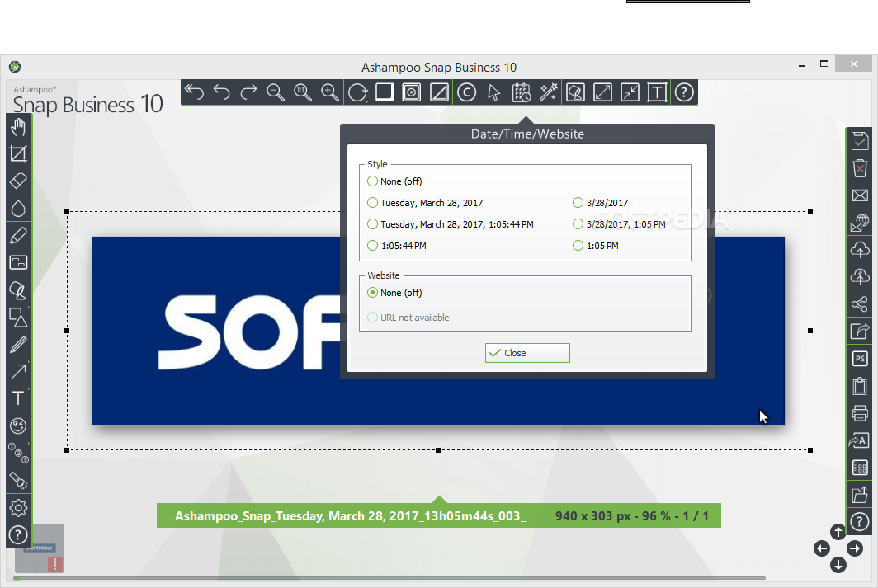
Task: Add mouse cursor overlay icon
Action: click(x=493, y=92)
